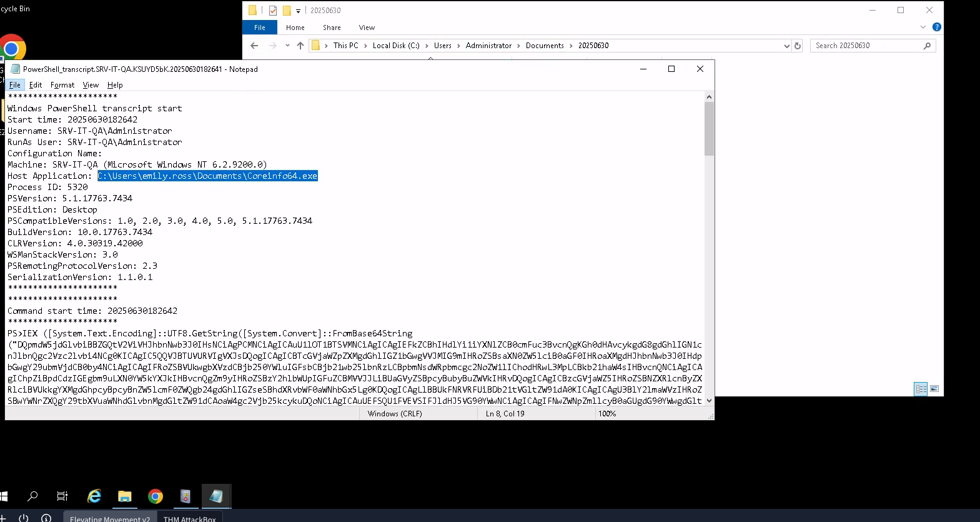Click the Username: SRV-IT-QA\Administrator line
This screenshot has width=980, height=522.
coord(90,131)
